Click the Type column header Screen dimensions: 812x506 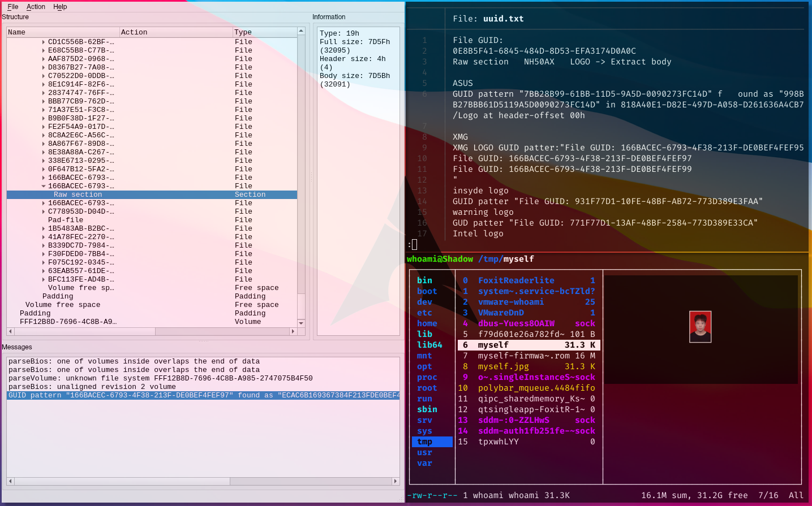pos(243,32)
